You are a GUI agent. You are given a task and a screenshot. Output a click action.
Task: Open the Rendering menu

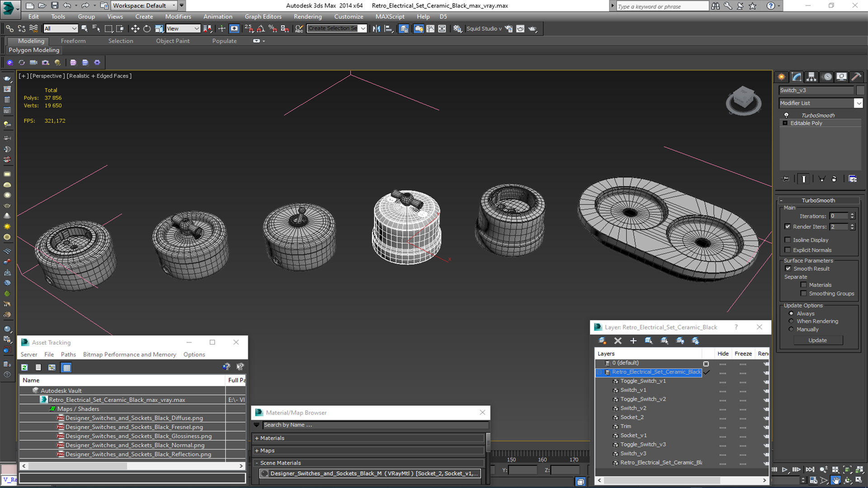307,17
